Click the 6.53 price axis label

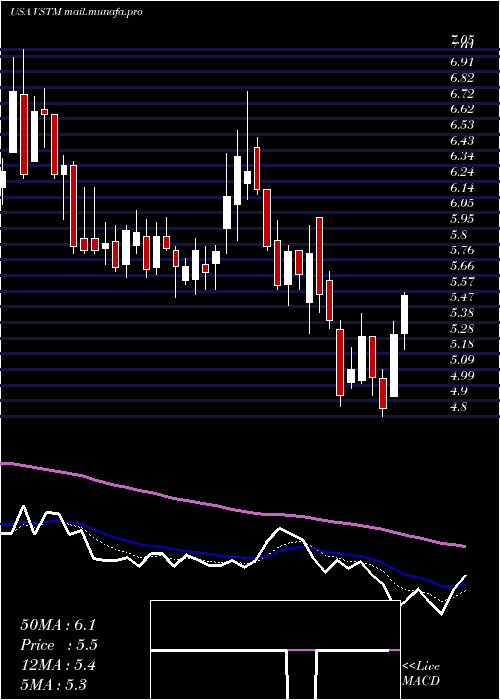[x=462, y=125]
